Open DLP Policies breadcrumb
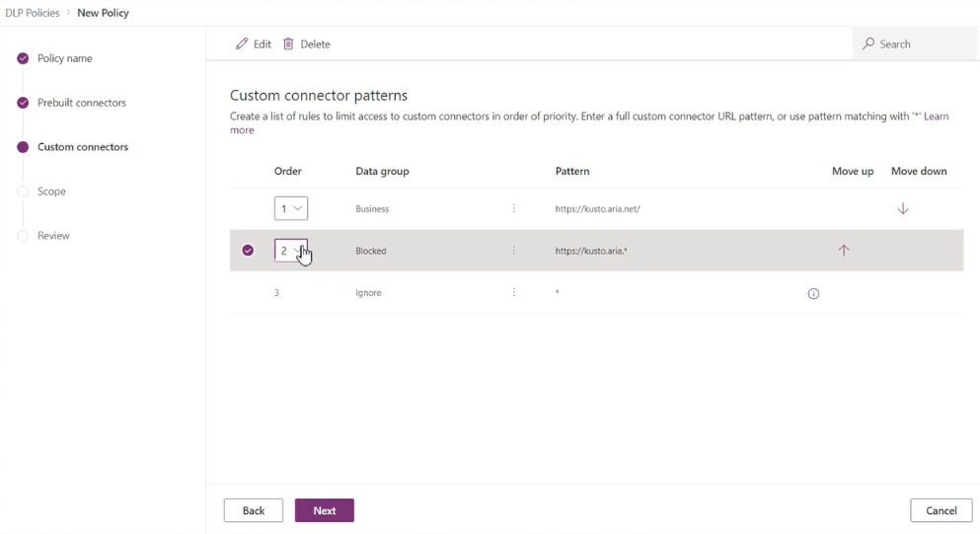This screenshot has height=534, width=980. pos(33,13)
